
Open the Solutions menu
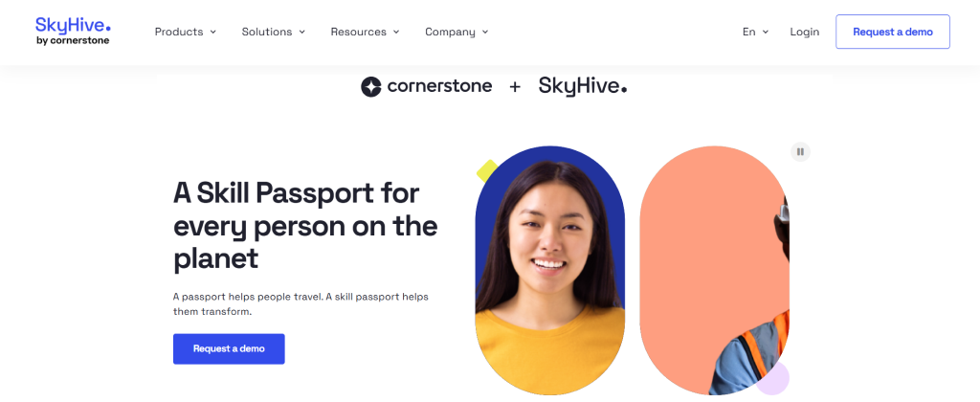tap(273, 32)
